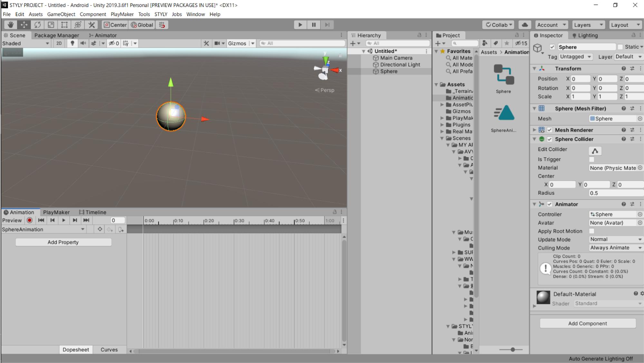
Task: Select Main Camera in Hierarchy
Action: click(396, 58)
